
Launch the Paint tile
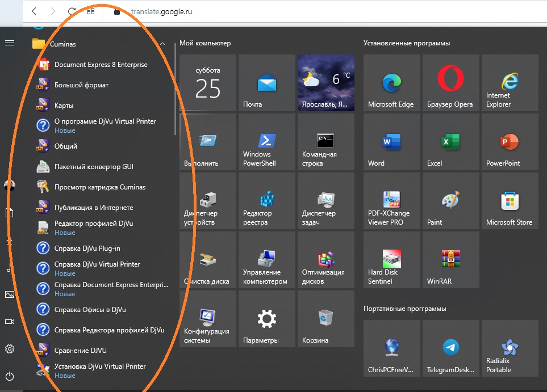tap(450, 201)
